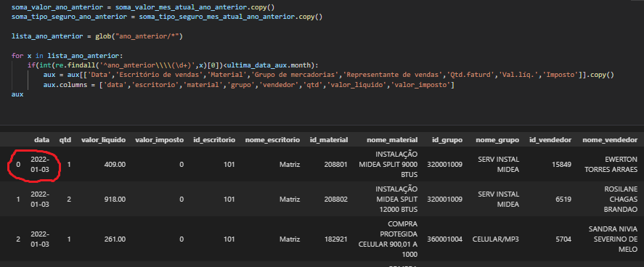
Task: Select the 'valor_liquido' column header
Action: [x=103, y=140]
